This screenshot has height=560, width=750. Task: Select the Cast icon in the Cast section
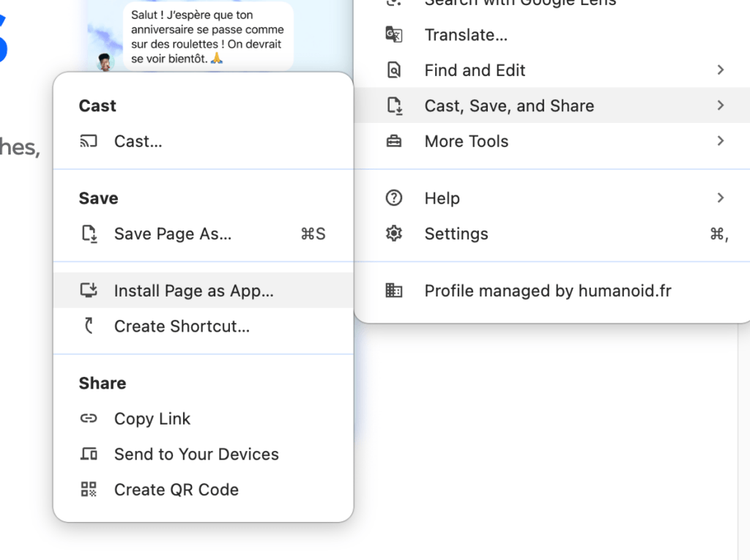(88, 141)
